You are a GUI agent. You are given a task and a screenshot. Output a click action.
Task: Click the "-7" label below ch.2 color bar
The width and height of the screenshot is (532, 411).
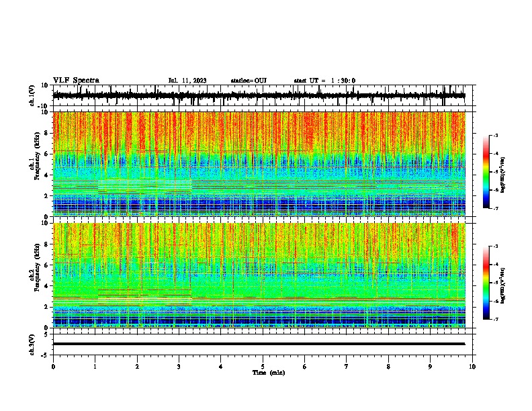pyautogui.click(x=495, y=319)
